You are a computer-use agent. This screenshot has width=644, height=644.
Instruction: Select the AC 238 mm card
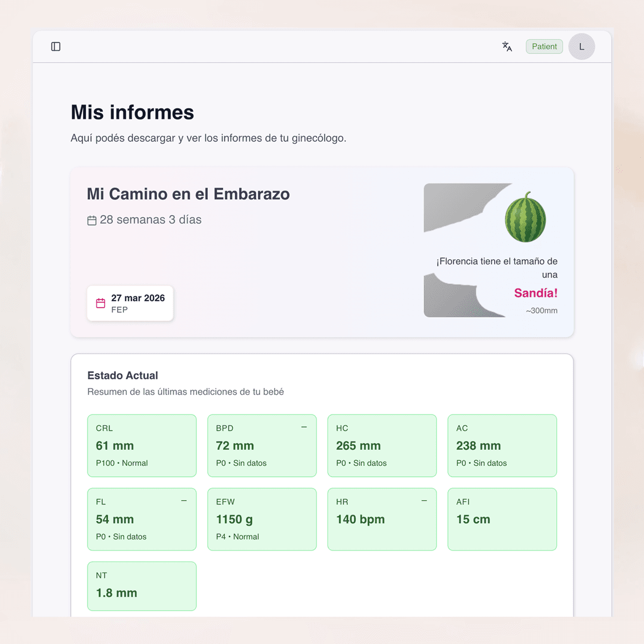pos(502,445)
